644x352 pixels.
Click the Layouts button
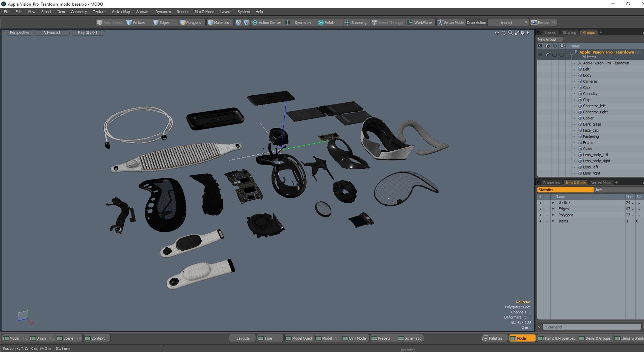(x=243, y=338)
